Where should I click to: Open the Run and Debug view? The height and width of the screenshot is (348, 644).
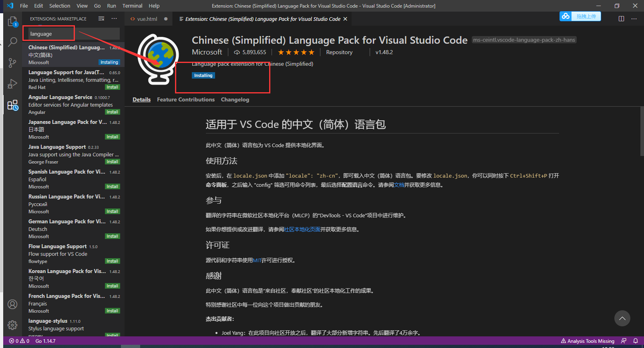pos(13,83)
